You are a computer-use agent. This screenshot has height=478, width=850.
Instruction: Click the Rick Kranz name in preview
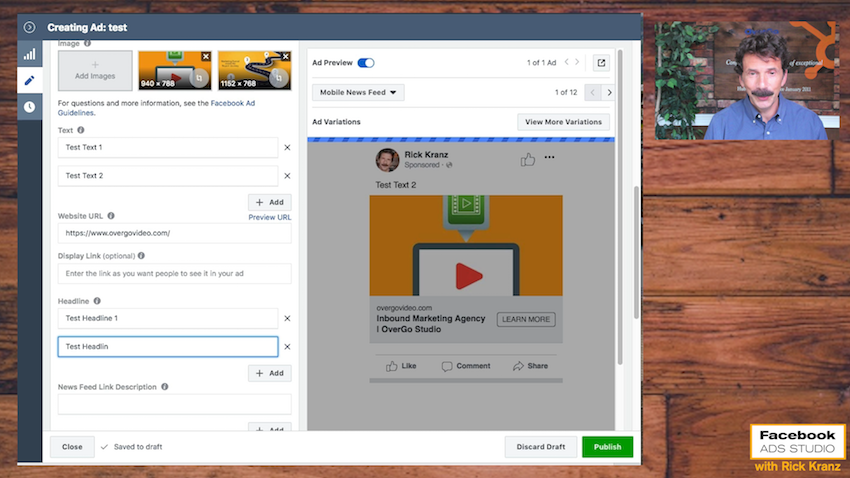point(426,155)
